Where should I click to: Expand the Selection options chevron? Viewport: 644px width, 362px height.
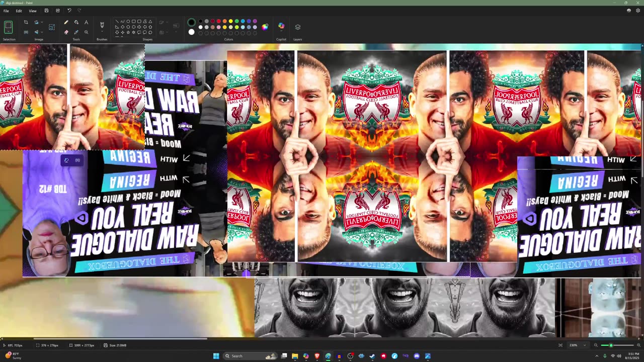(8, 32)
